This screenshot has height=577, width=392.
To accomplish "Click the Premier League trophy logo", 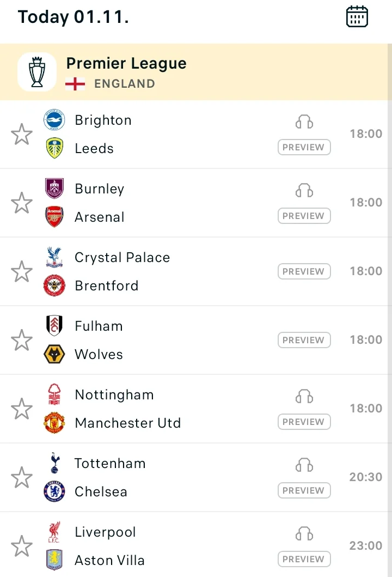I will (x=37, y=72).
